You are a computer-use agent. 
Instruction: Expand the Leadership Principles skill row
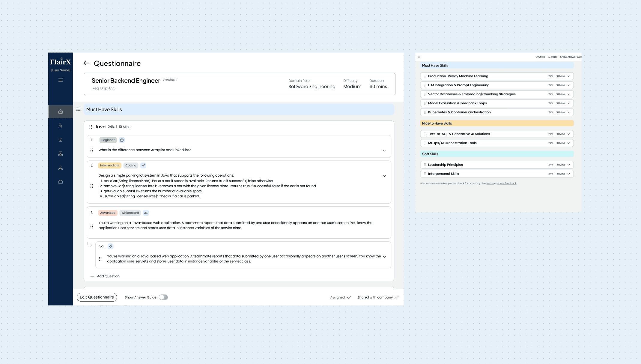tap(569, 165)
